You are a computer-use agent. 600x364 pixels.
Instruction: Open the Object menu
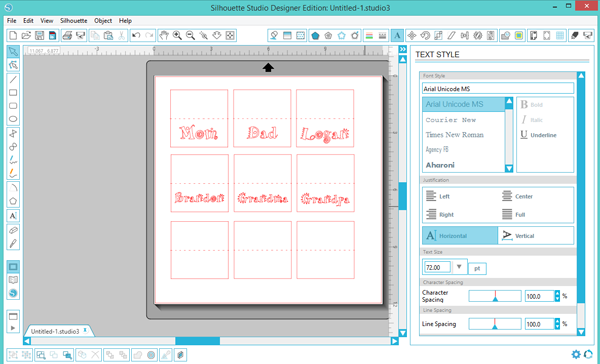tap(103, 21)
